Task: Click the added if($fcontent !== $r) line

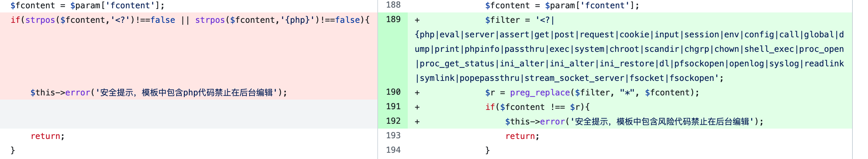Action: click(537, 107)
